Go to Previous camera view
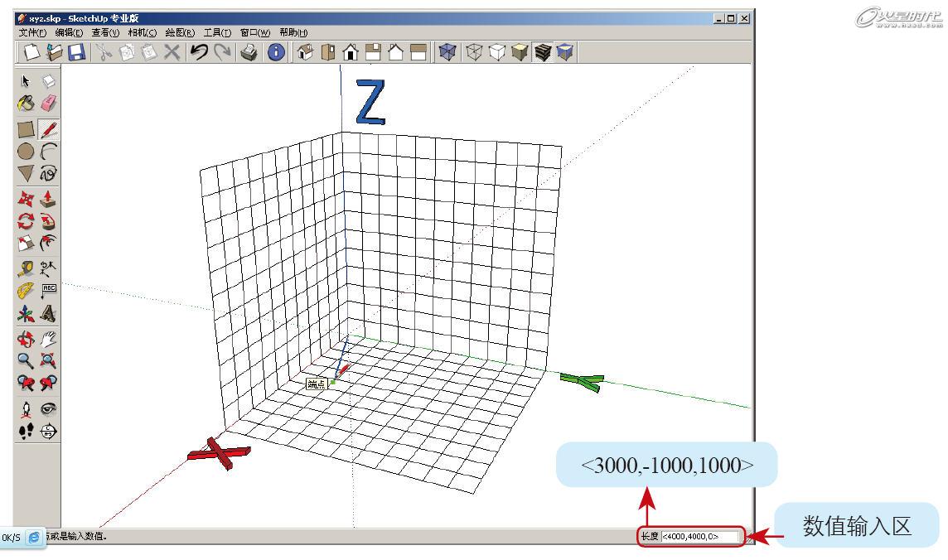 pyautogui.click(x=26, y=383)
